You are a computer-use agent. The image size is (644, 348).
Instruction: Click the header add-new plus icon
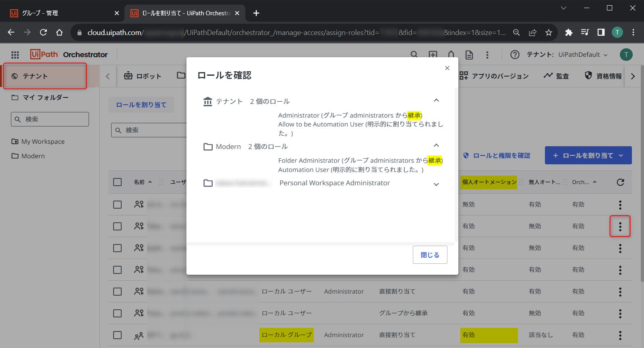[433, 55]
